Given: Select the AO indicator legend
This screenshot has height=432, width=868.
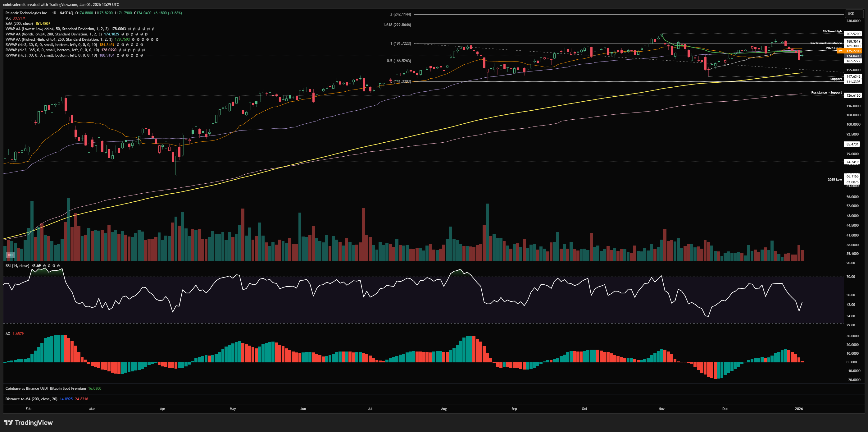Looking at the screenshot, I should (x=8, y=333).
